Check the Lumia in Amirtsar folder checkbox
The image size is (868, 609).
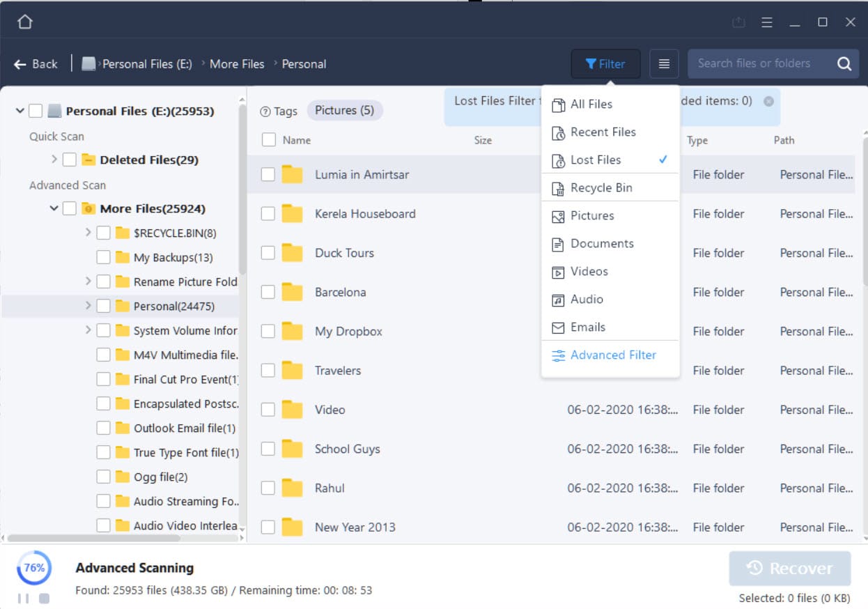pyautogui.click(x=268, y=174)
